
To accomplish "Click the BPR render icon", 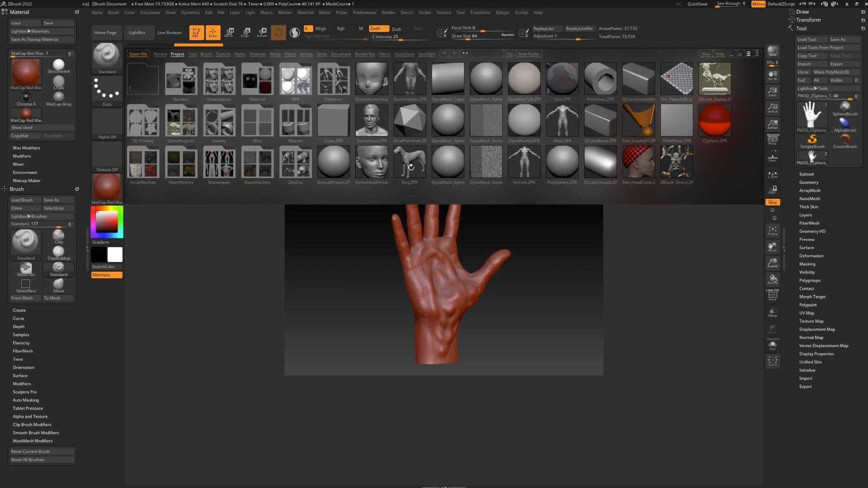I will point(773,52).
